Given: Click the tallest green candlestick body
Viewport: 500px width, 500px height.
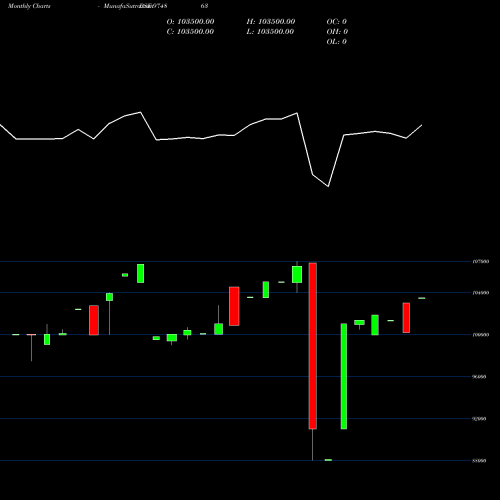Looking at the screenshot, I should [344, 376].
